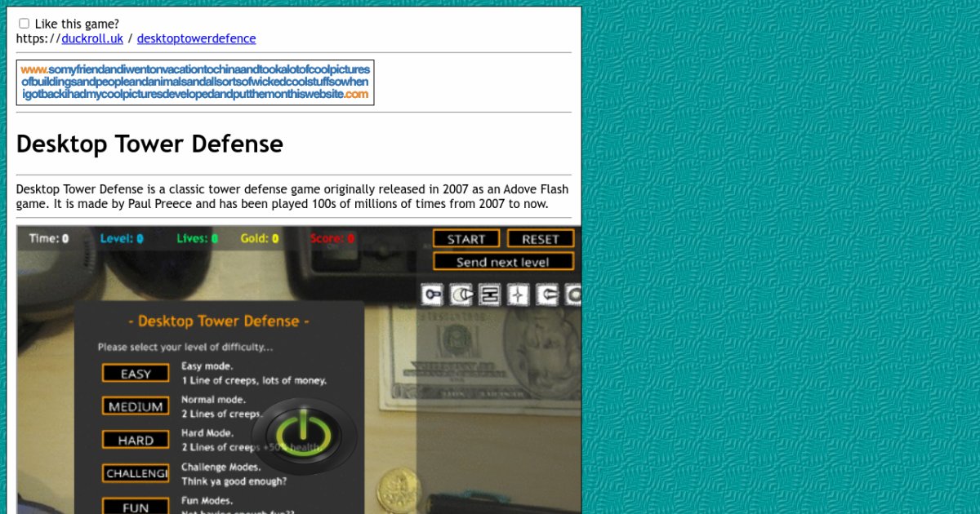Select the pellet tower icon

click(x=432, y=295)
